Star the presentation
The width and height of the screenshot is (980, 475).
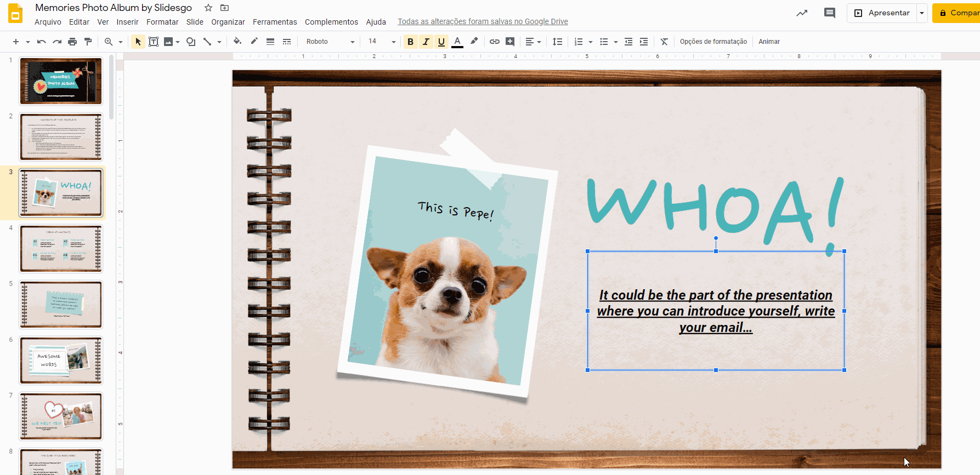[x=208, y=8]
